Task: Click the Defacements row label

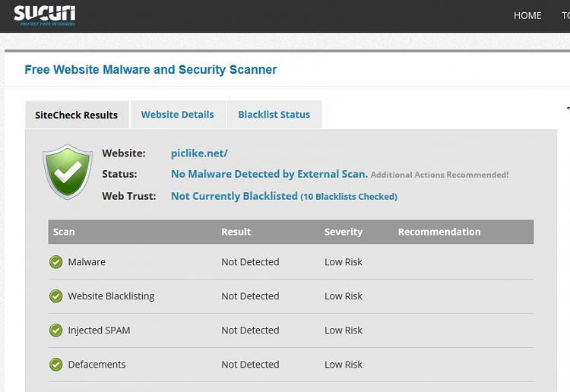Action: click(x=97, y=365)
